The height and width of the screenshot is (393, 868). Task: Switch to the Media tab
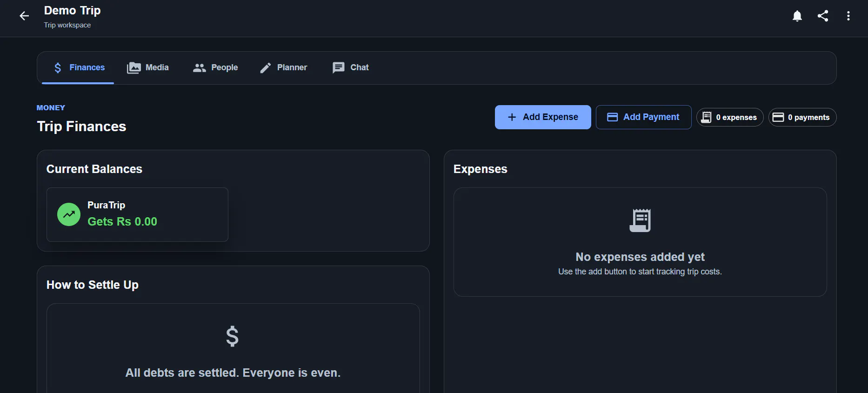tap(148, 68)
